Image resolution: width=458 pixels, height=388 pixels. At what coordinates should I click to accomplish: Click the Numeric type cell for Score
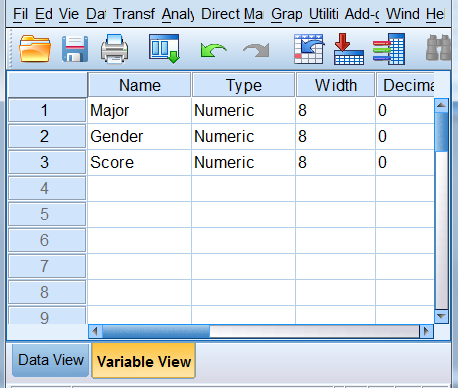243,162
